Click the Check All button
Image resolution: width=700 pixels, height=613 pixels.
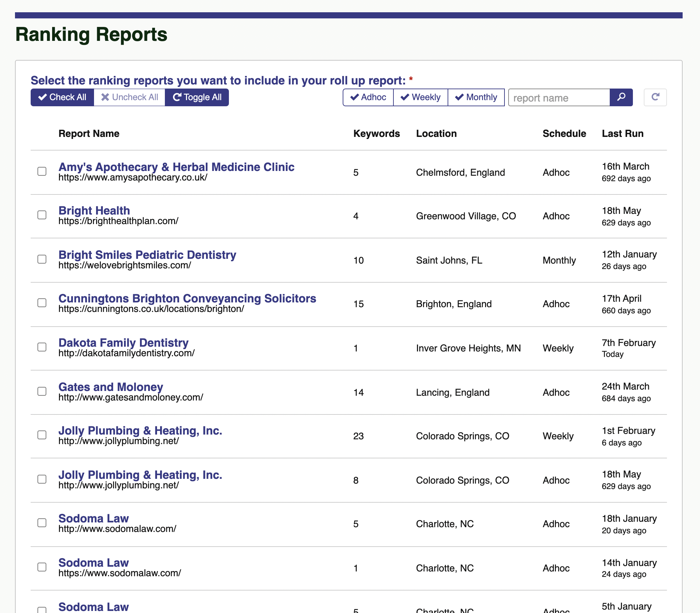click(62, 97)
